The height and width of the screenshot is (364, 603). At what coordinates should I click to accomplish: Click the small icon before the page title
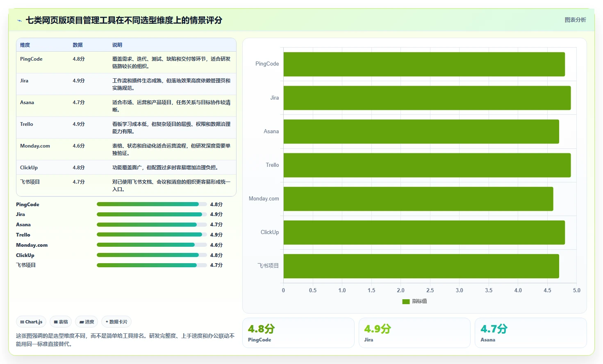pos(19,20)
